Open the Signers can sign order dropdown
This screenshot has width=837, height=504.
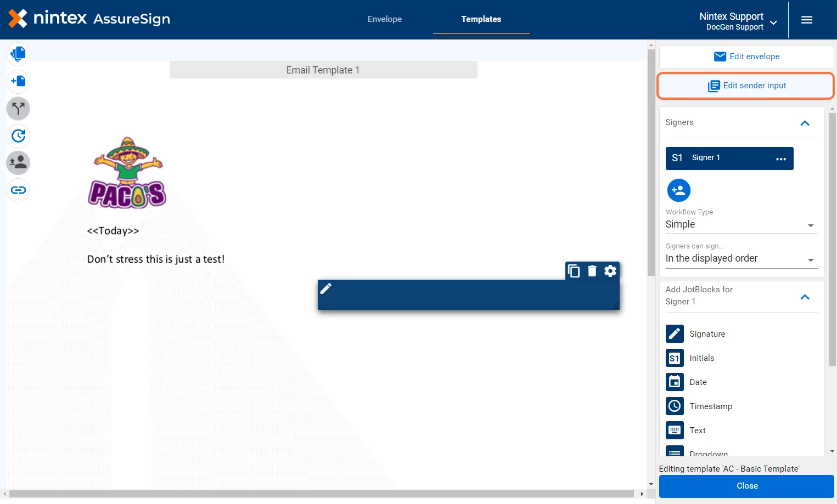pos(741,258)
